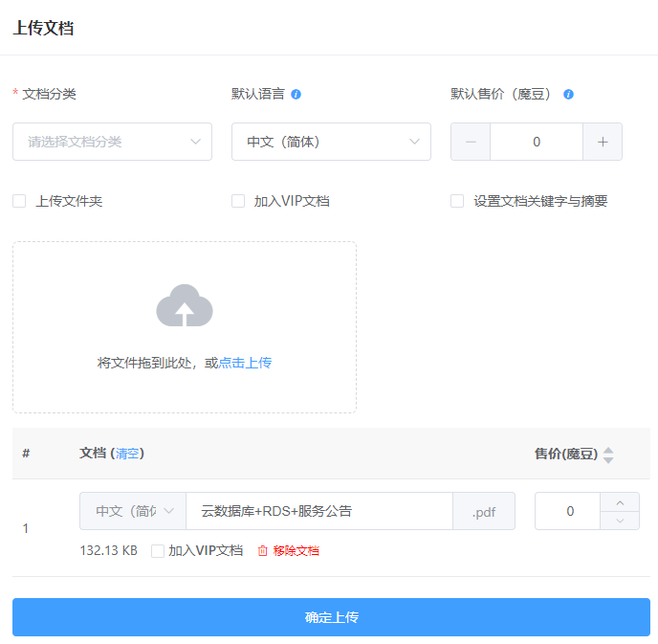Click info icon next to 默认售价
Screen dimensions: 658x644
point(568,95)
